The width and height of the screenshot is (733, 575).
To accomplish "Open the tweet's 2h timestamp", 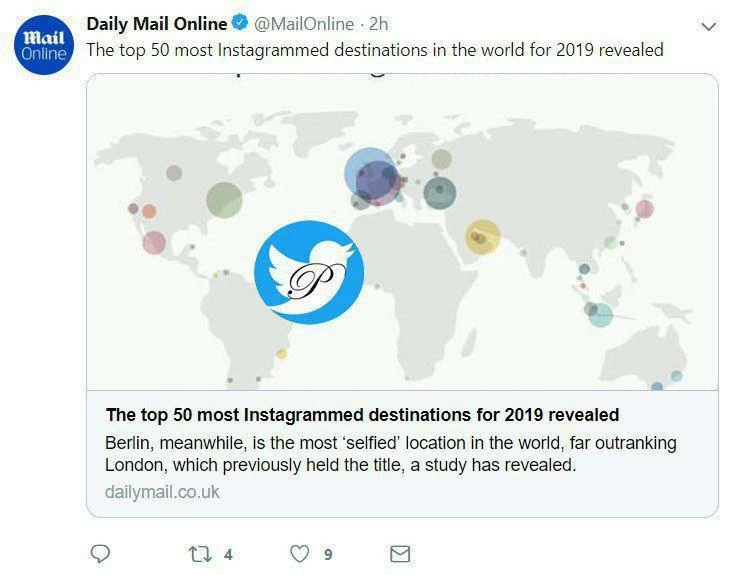I will [378, 24].
